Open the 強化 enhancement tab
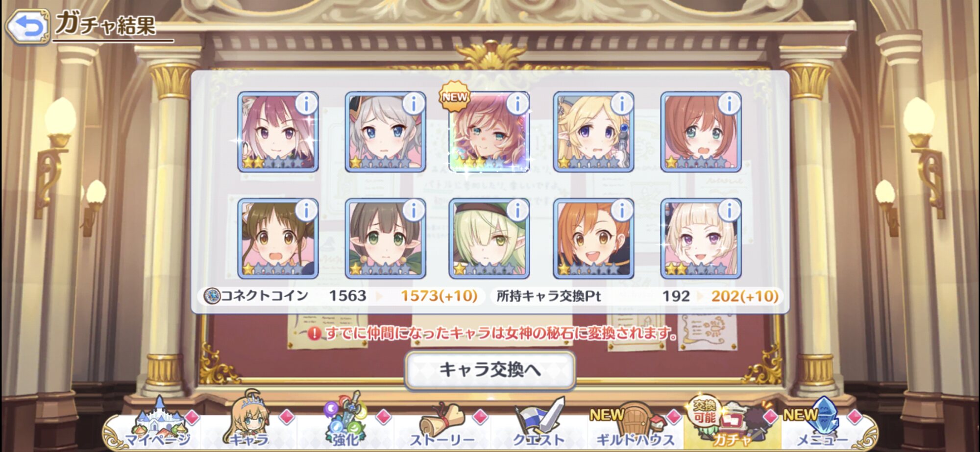Viewport: 980px width, 452px height. click(345, 424)
